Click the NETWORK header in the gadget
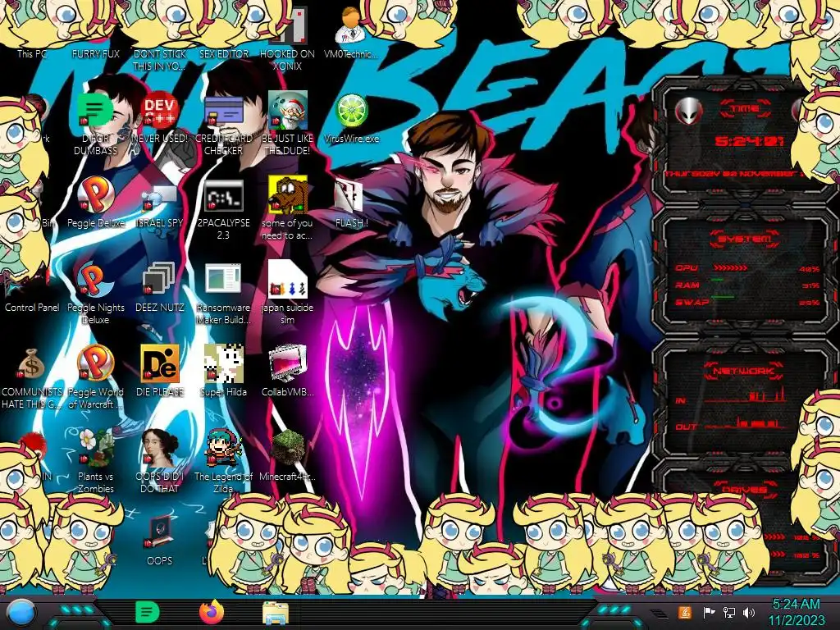Image resolution: width=840 pixels, height=630 pixels. (x=744, y=371)
